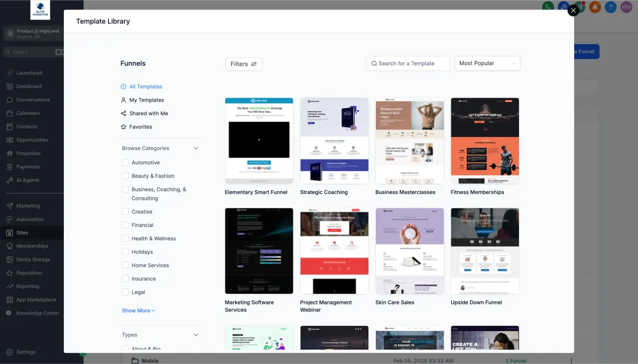This screenshot has height=364, width=638.
Task: Expand categories with Show More link
Action: pos(138,311)
